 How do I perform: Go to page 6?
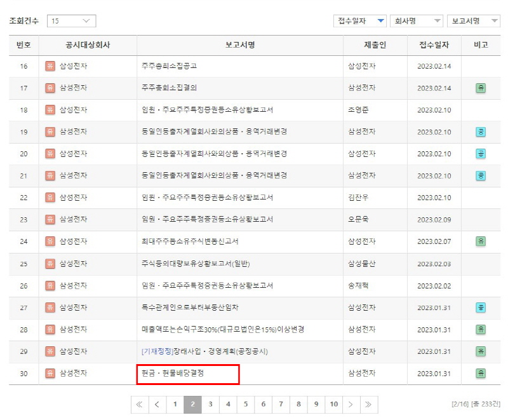264,405
